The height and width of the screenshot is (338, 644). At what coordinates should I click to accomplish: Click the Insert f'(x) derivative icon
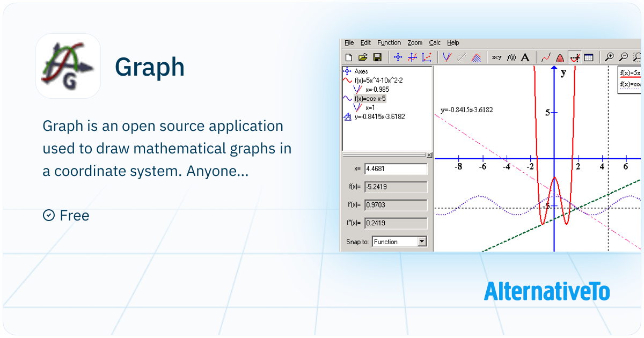pos(511,57)
